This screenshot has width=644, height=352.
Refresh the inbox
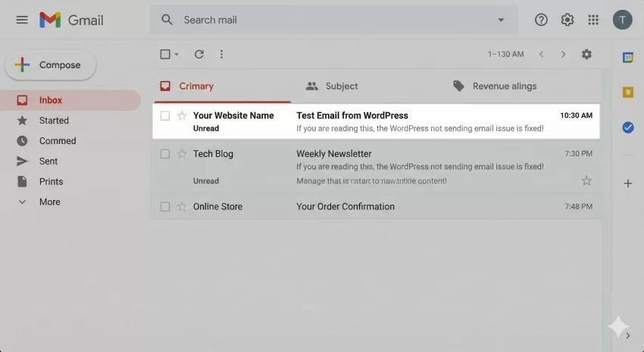point(199,55)
